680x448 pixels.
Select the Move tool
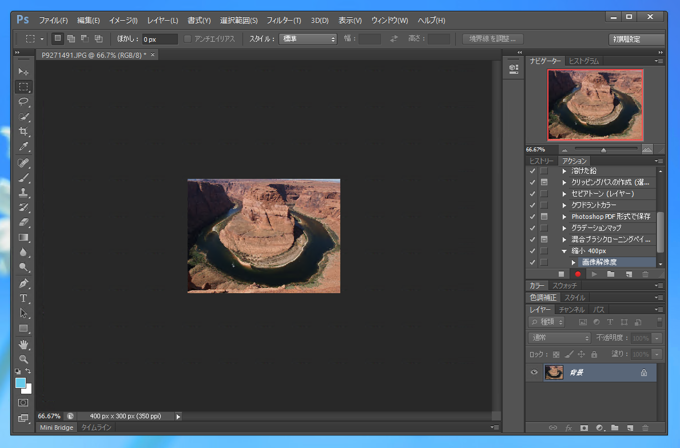click(x=23, y=72)
